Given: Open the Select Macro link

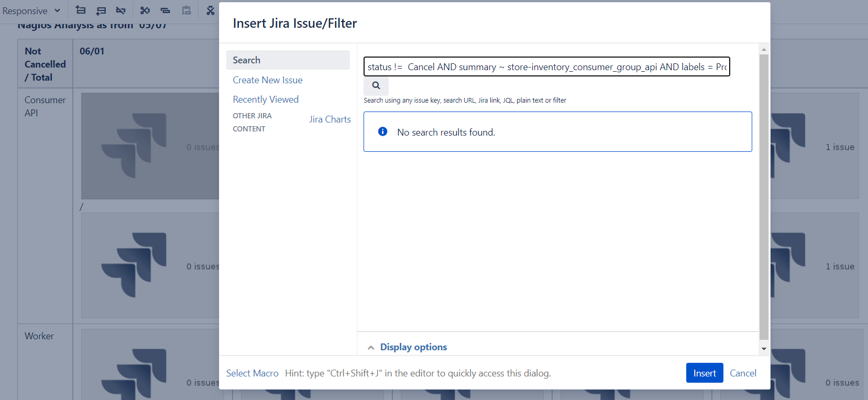Looking at the screenshot, I should (252, 373).
